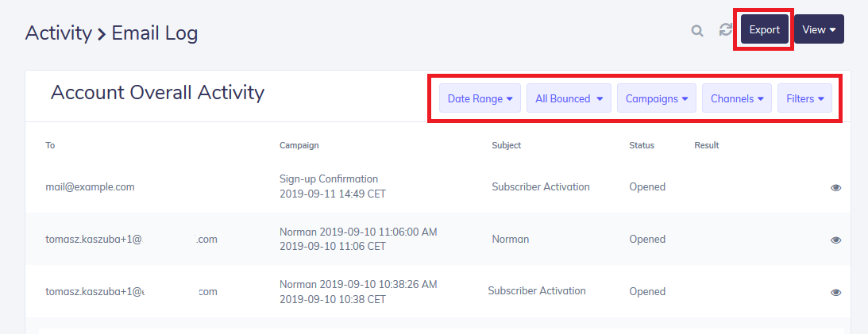Screen dimensions: 868x334
Task: Open the Filters dropdown
Action: pyautogui.click(x=804, y=99)
